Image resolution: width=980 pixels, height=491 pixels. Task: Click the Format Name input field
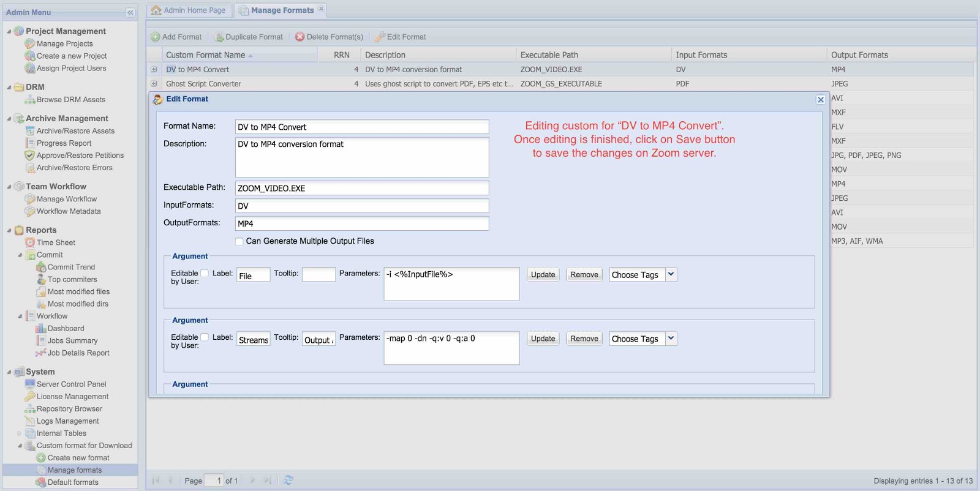(x=362, y=127)
